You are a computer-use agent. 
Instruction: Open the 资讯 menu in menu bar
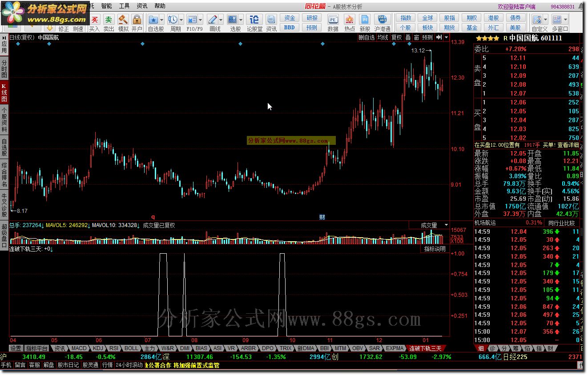[x=142, y=6]
